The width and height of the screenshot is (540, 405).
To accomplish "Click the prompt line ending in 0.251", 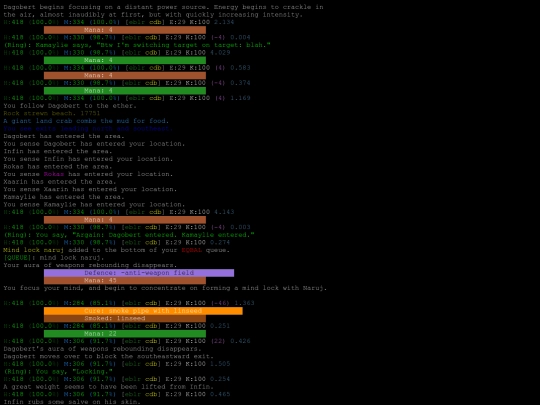I will point(117,325).
